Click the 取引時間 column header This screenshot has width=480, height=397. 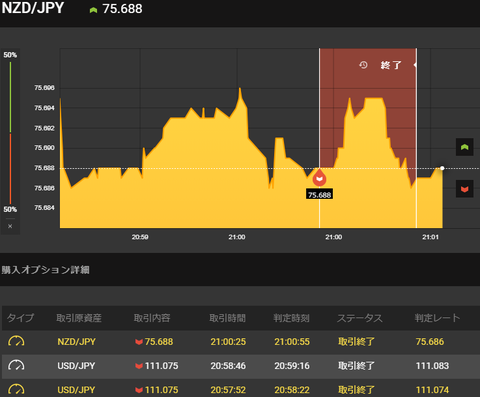coord(228,318)
